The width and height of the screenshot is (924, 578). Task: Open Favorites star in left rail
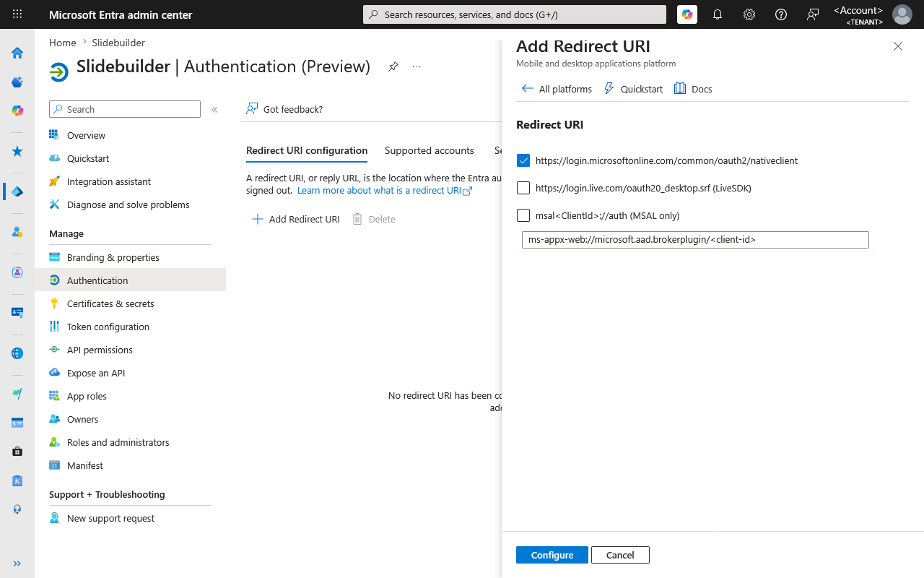pyautogui.click(x=17, y=151)
